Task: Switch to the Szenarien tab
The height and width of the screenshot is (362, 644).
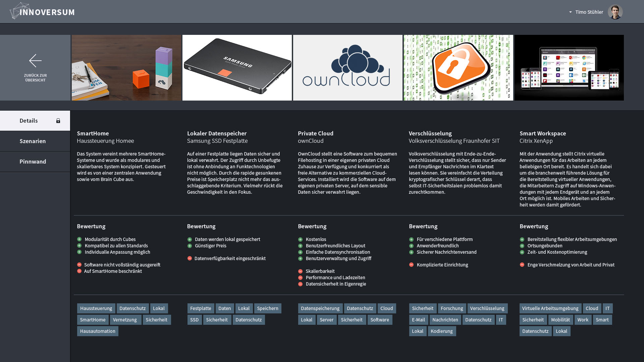Action: (x=33, y=141)
